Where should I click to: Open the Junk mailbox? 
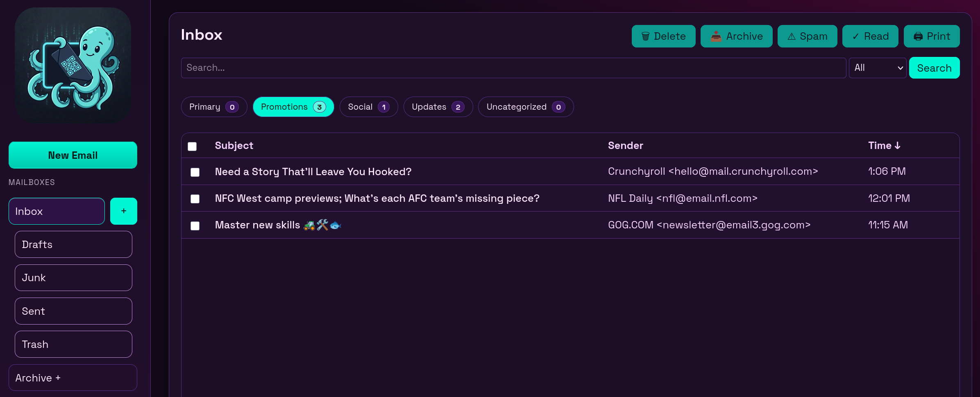pyautogui.click(x=73, y=277)
